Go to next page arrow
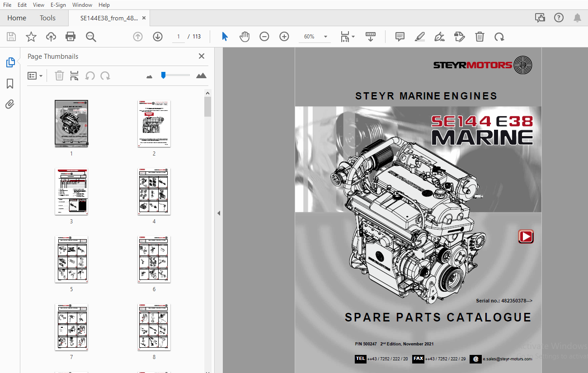The image size is (588, 373). (158, 37)
